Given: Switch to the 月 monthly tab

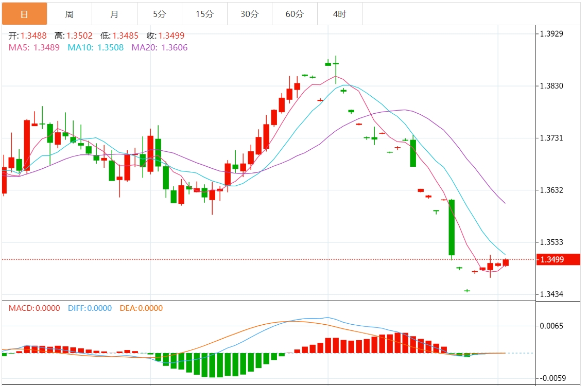Looking at the screenshot, I should 114,14.
